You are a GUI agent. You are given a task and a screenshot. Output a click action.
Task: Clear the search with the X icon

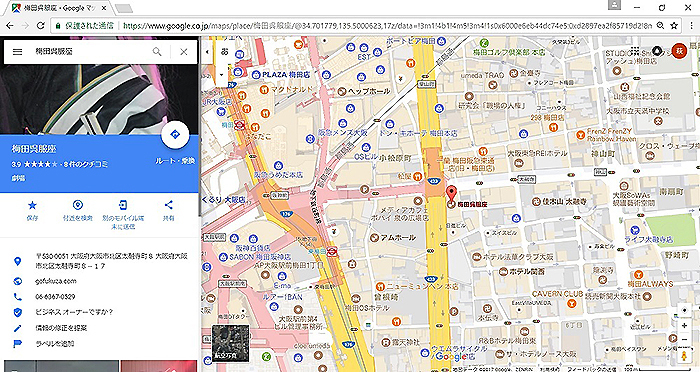tap(183, 52)
